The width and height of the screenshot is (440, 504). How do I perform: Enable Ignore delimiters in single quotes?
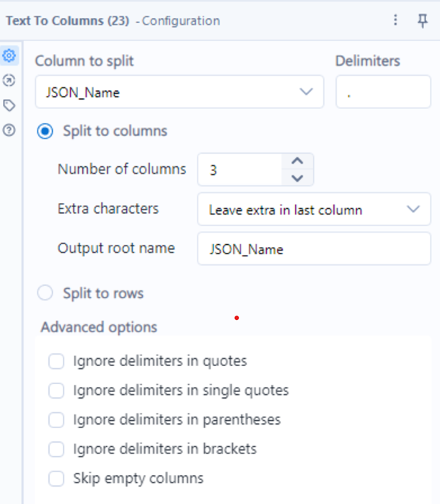click(56, 391)
